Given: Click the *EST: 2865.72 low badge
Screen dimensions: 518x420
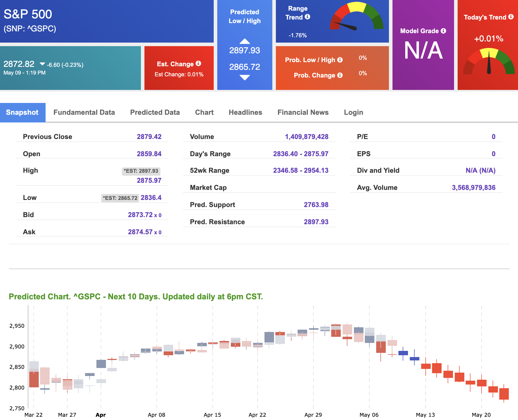Looking at the screenshot, I should pos(120,198).
